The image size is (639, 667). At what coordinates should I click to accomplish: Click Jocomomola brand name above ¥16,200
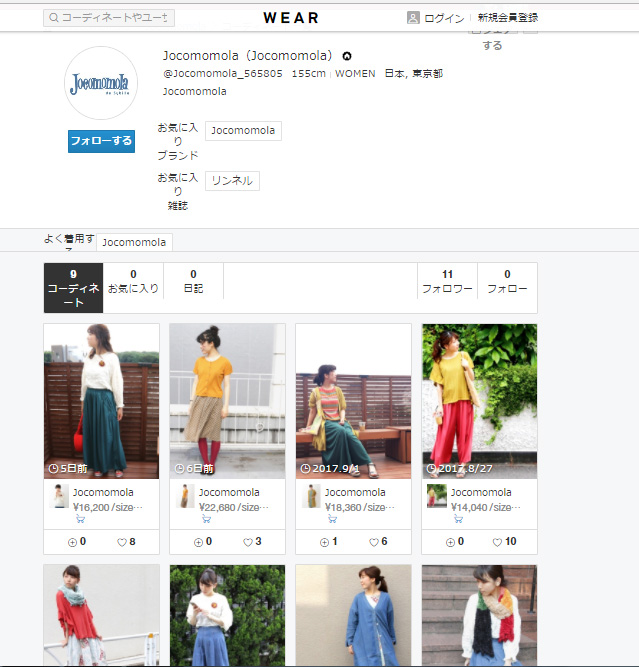[x=103, y=493]
